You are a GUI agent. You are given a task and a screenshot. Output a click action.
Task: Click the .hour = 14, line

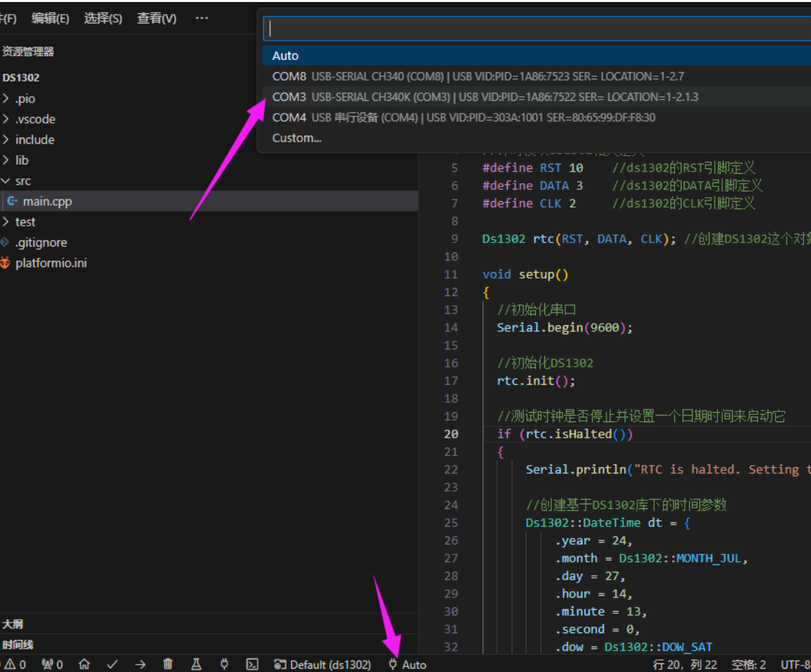[593, 594]
